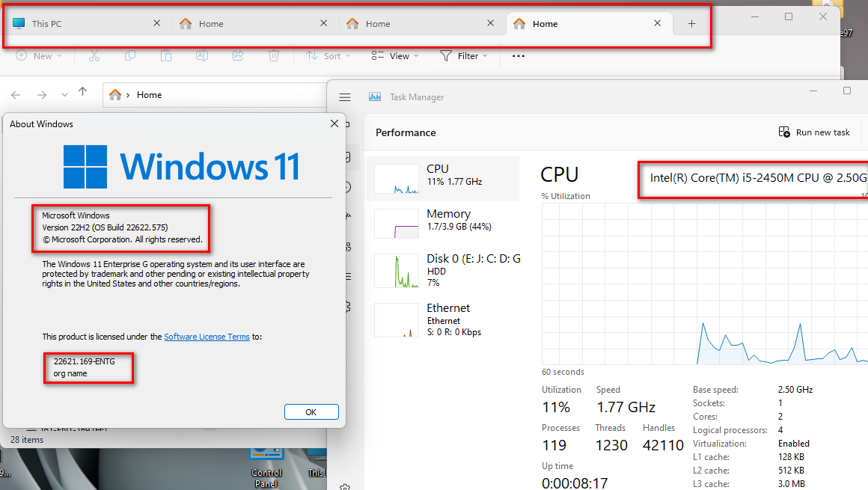Image resolution: width=868 pixels, height=490 pixels.
Task: Close the active Home tab
Action: (657, 23)
